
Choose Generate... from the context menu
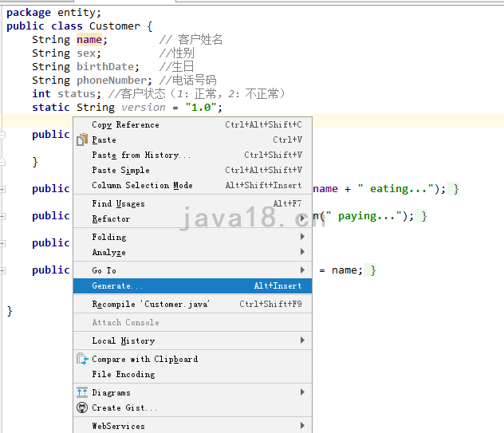pyautogui.click(x=117, y=285)
